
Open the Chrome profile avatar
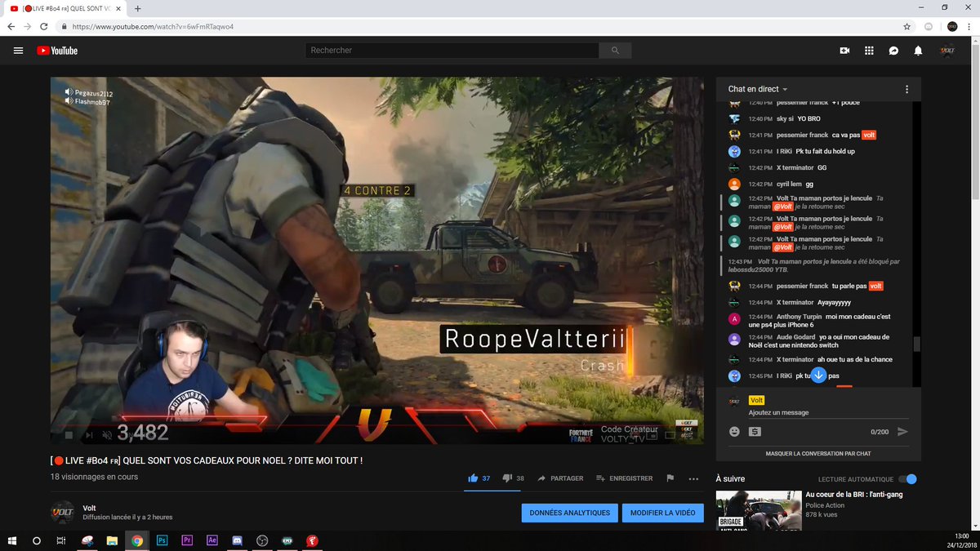pyautogui.click(x=952, y=26)
